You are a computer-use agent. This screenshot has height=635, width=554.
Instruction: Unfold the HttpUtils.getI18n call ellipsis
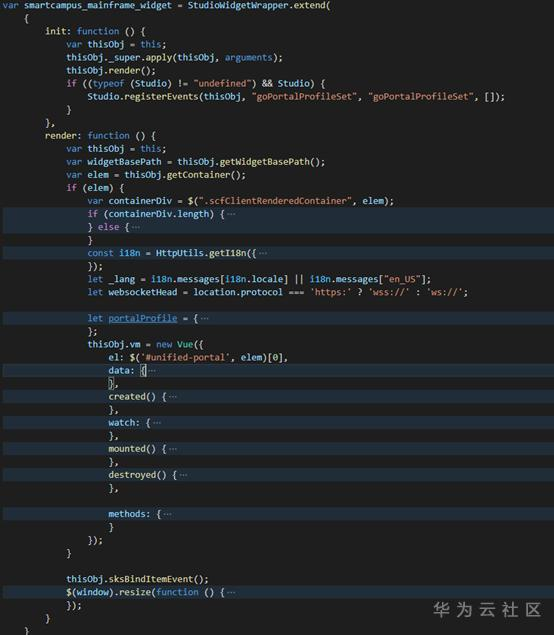263,253
